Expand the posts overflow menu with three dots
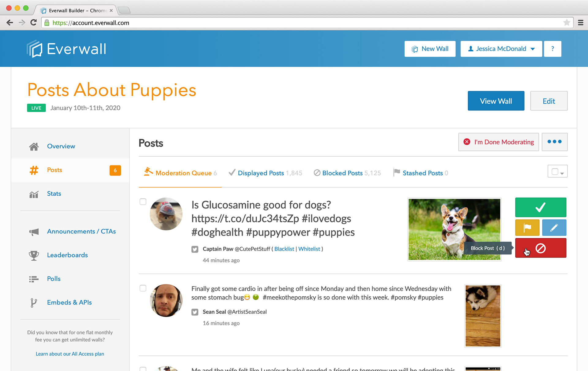Screen dimensions: 588x371 point(555,142)
